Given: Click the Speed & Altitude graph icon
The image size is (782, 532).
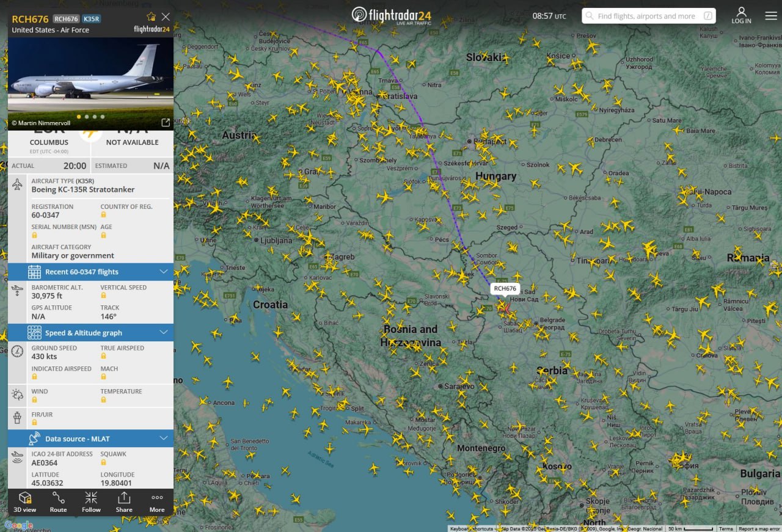Looking at the screenshot, I should click(x=34, y=333).
